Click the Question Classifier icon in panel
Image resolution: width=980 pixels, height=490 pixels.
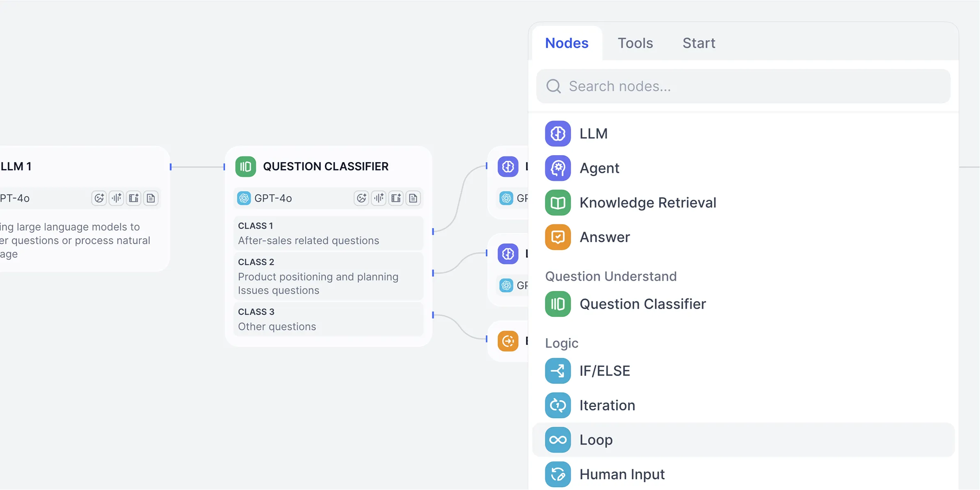pyautogui.click(x=558, y=304)
